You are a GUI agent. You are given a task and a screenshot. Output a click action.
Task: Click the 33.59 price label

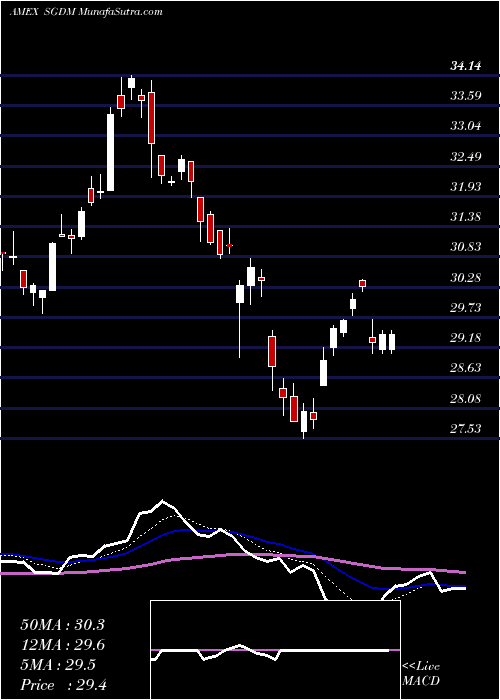465,96
